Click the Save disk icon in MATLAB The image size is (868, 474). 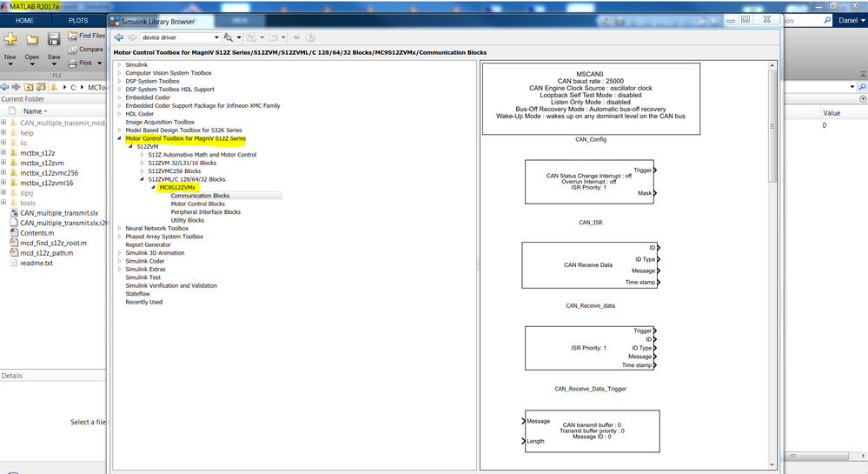pyautogui.click(x=54, y=39)
